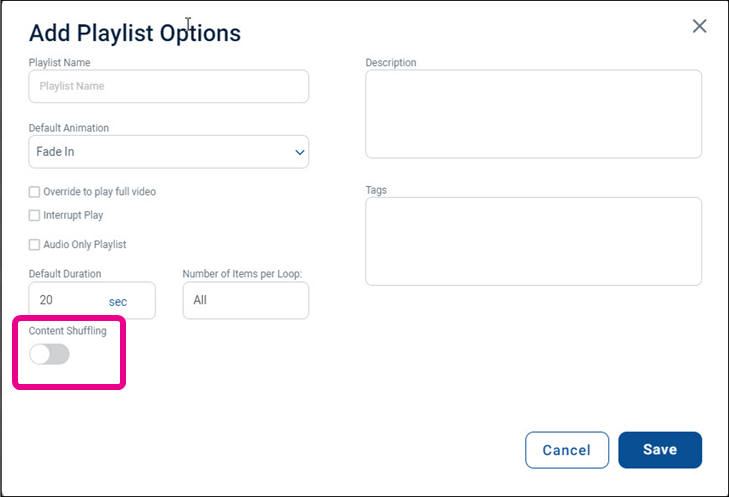Image resolution: width=729 pixels, height=497 pixels.
Task: Click the Description field label
Action: 391,63
